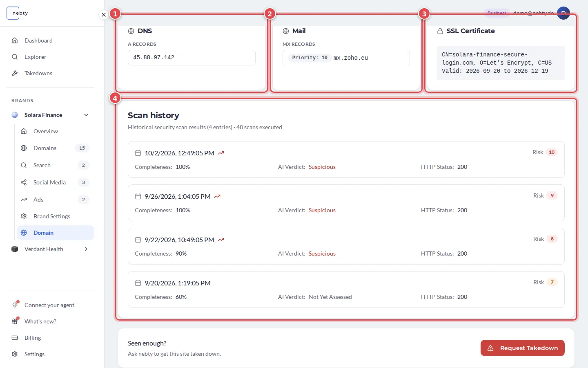Click the Risk 9 badge
This screenshot has width=588, height=368.
(x=552, y=195)
